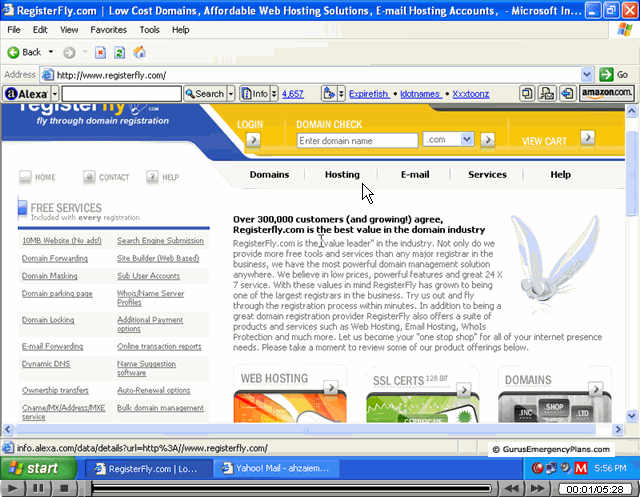
Task: Click the LOGIN arrow button
Action: [253, 140]
